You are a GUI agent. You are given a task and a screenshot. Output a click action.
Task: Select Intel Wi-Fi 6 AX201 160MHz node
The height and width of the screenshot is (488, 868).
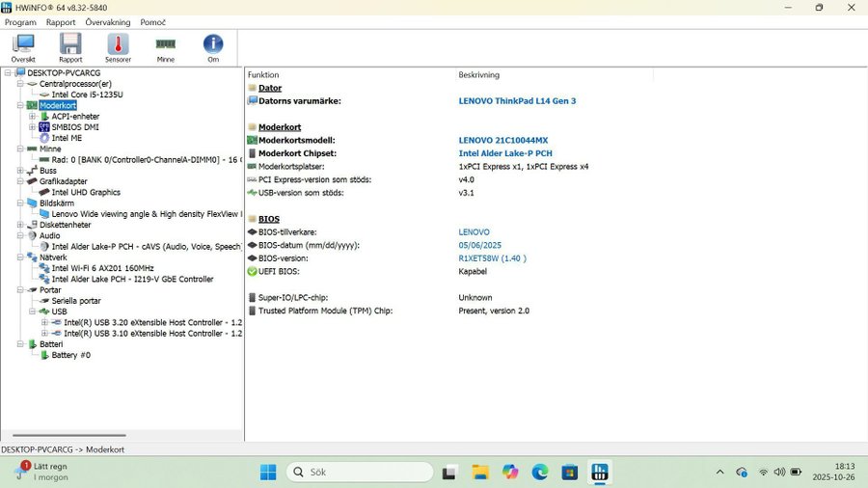(x=102, y=268)
